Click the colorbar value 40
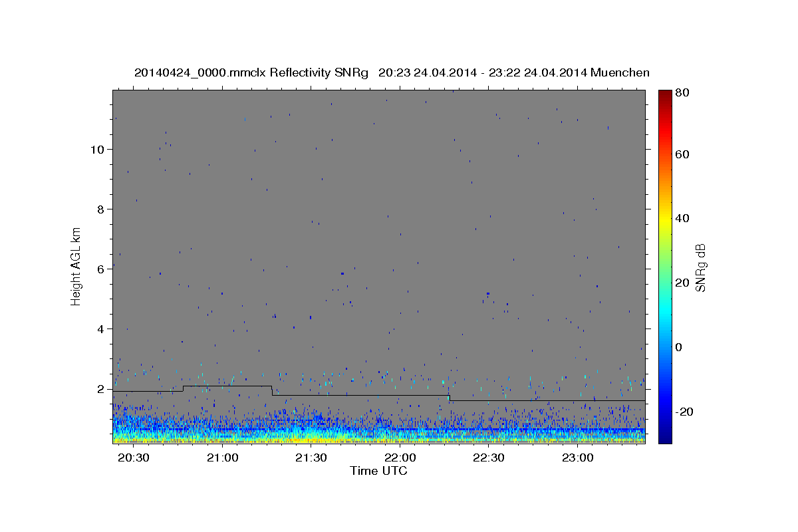Image resolution: width=798 pixels, height=532 pixels. 682,218
